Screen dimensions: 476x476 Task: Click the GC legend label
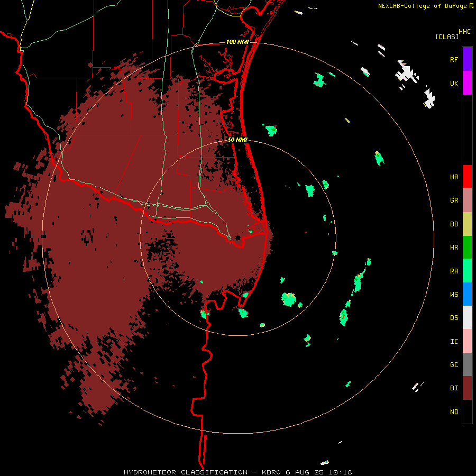454,365
